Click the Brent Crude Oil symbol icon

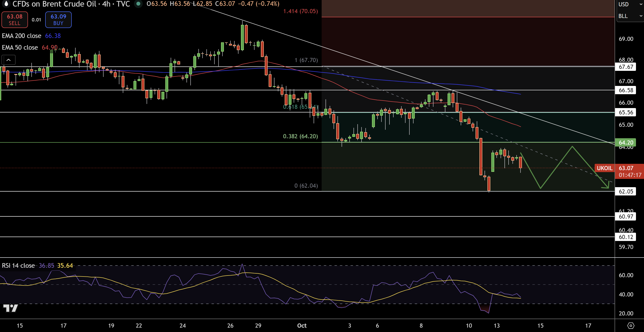[6, 4]
